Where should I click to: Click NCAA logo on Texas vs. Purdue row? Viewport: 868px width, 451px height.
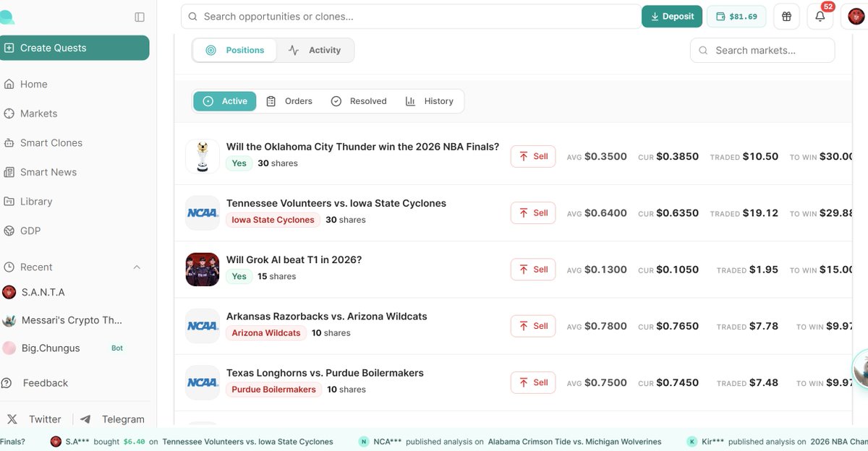click(x=203, y=382)
